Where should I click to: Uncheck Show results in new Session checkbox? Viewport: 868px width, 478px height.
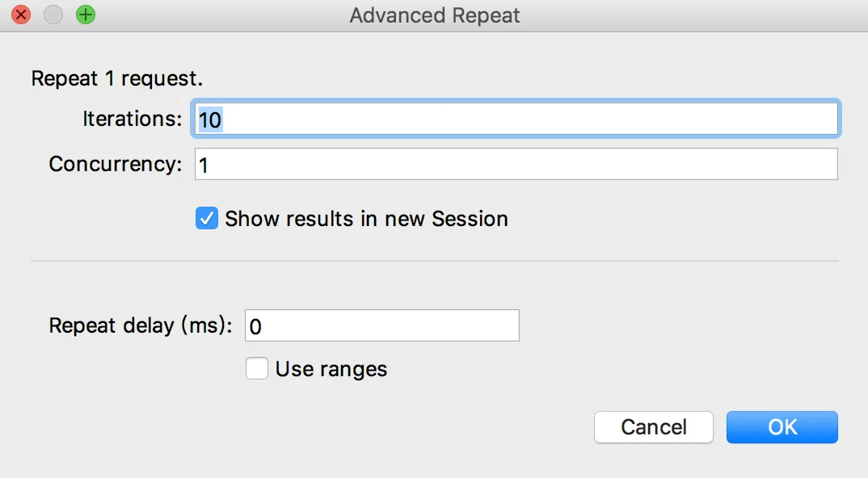[206, 219]
